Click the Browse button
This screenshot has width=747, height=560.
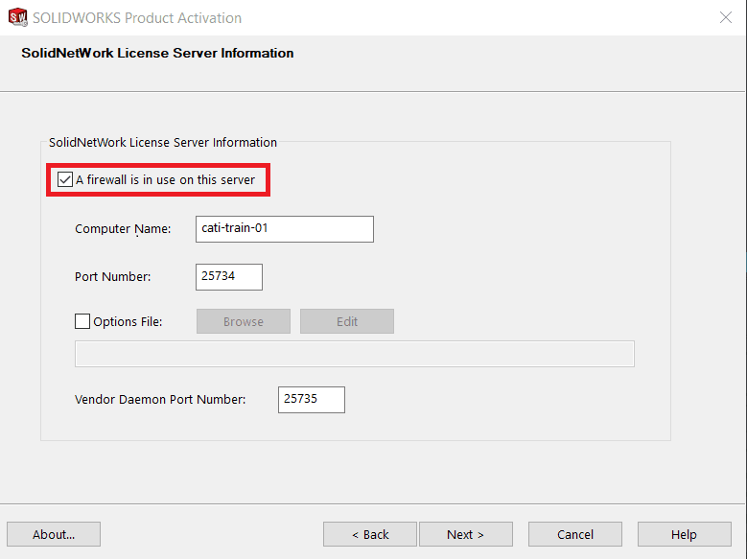[244, 321]
